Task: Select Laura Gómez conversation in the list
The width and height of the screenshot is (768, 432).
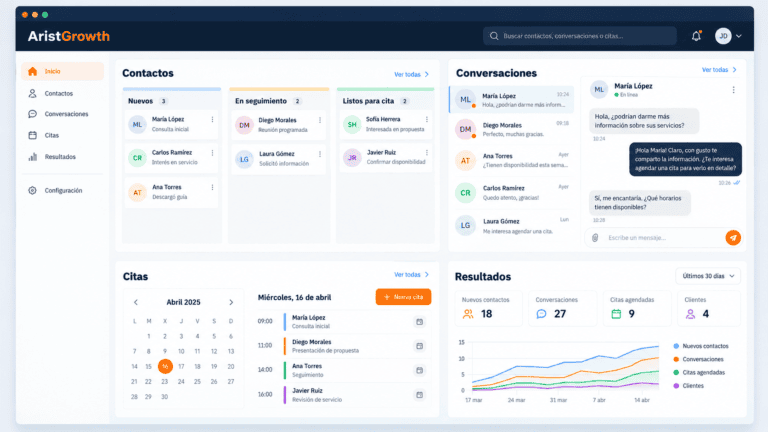Action: [511, 226]
